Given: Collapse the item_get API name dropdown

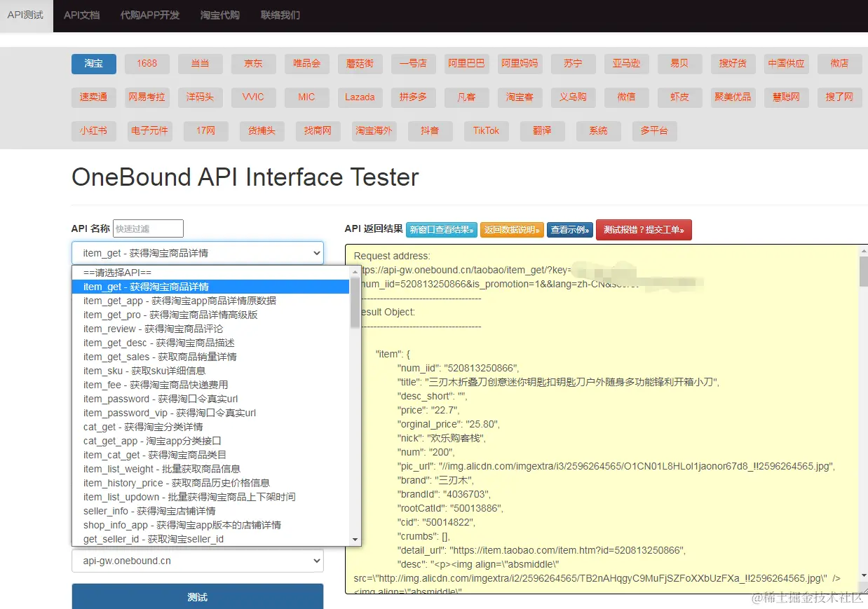Looking at the screenshot, I should [x=198, y=253].
